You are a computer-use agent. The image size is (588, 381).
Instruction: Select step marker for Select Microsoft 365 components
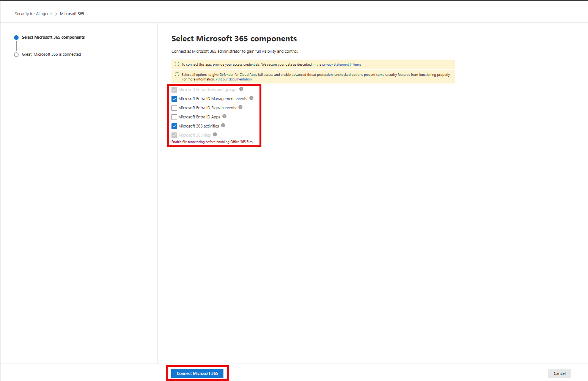(16, 38)
